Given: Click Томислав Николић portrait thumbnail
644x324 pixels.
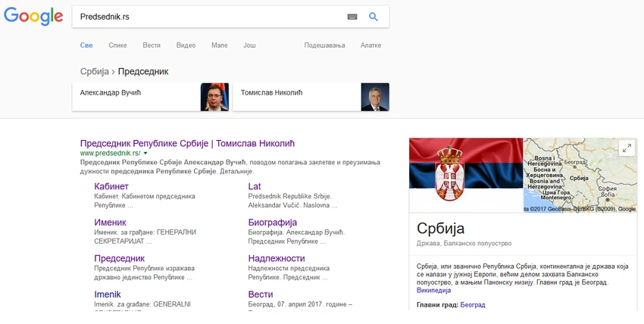Looking at the screenshot, I should coord(375,97).
